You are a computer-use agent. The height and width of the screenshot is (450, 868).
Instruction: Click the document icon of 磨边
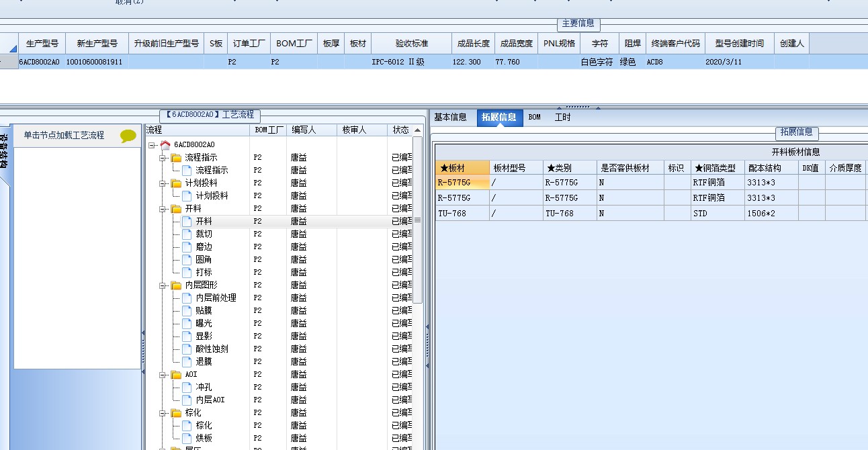point(187,246)
